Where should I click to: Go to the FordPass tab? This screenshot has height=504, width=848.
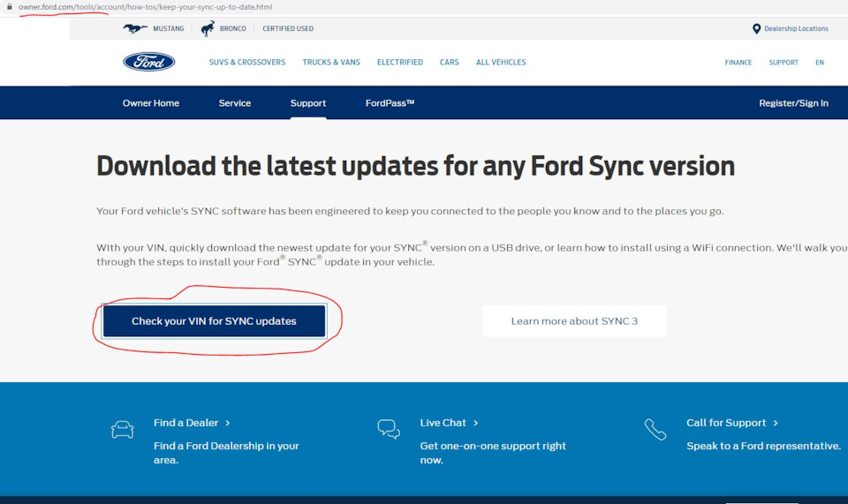[390, 103]
